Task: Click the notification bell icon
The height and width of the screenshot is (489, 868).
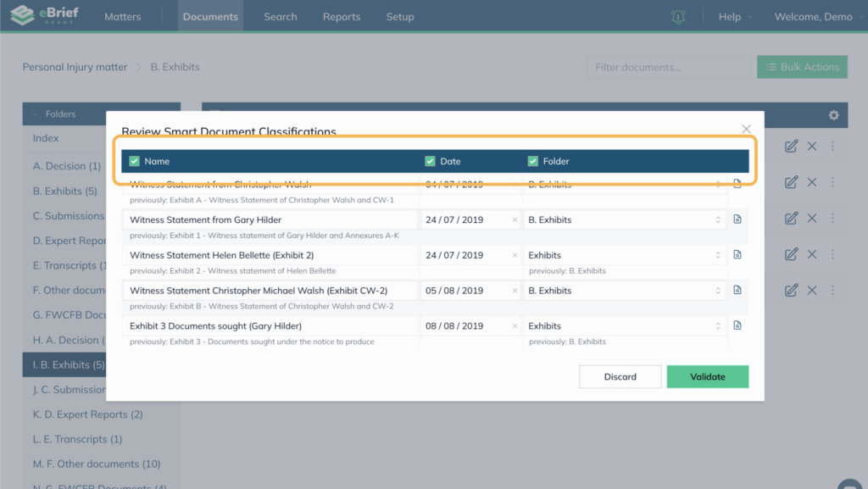Action: 678,17
